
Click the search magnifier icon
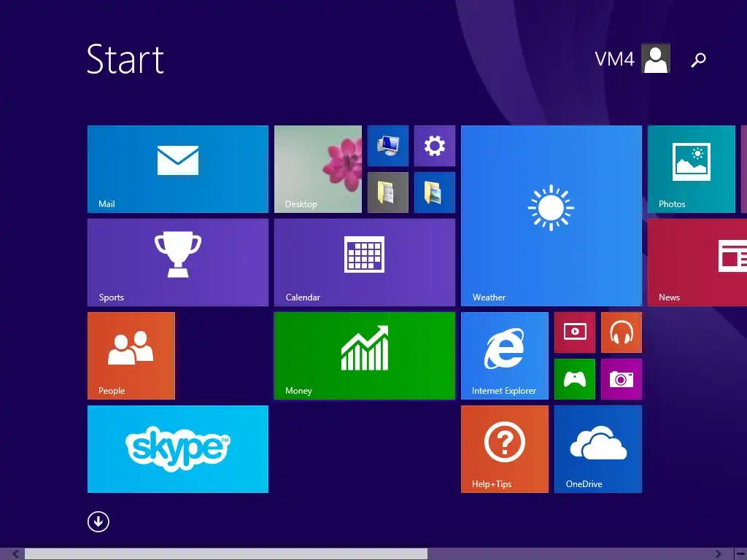pyautogui.click(x=698, y=60)
